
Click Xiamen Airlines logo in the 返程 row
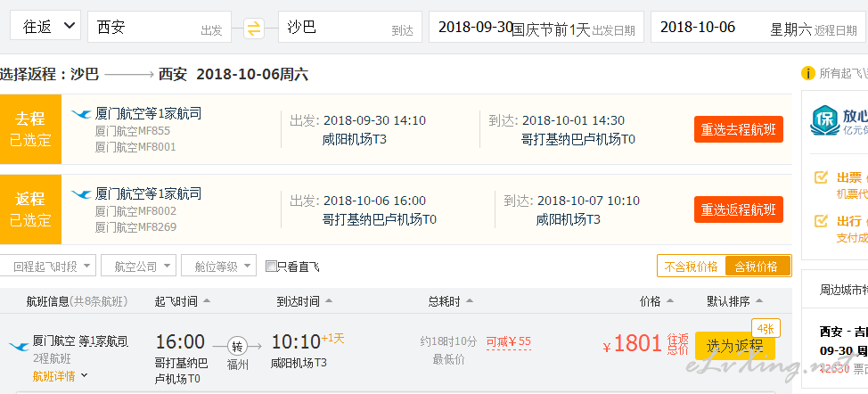click(x=81, y=194)
